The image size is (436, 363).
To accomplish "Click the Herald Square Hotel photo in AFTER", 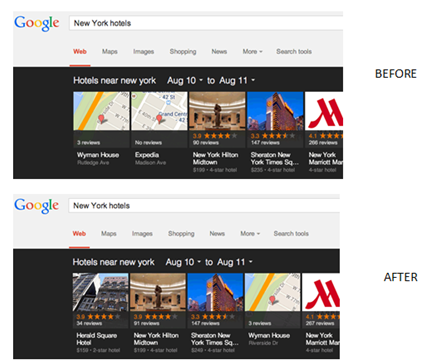I will coord(100,292).
